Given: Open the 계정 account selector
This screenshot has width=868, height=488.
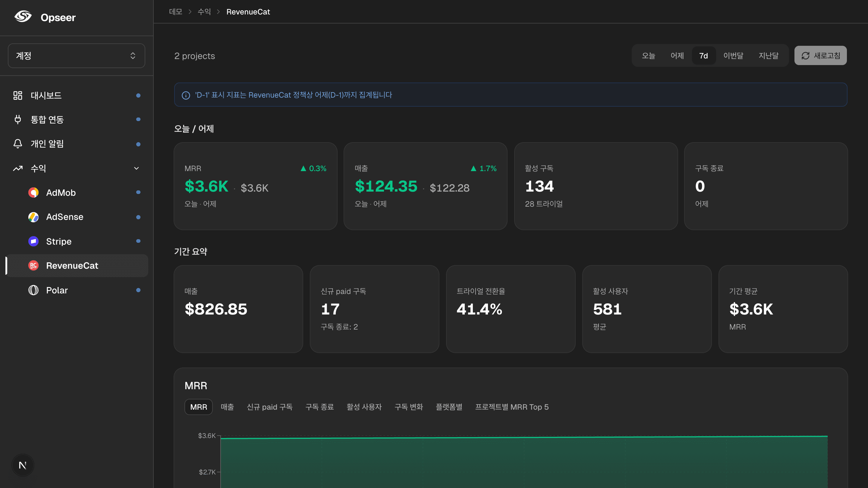Looking at the screenshot, I should [77, 55].
